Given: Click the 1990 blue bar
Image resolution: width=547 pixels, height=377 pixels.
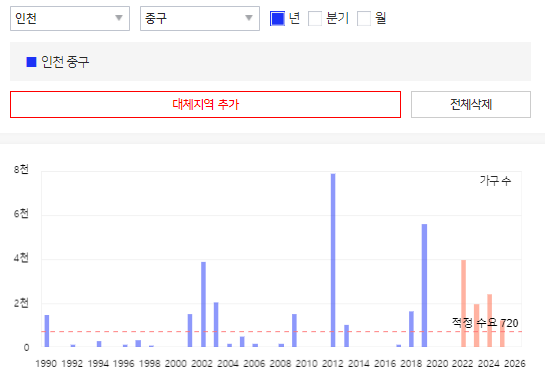Looking at the screenshot, I should pyautogui.click(x=47, y=331).
